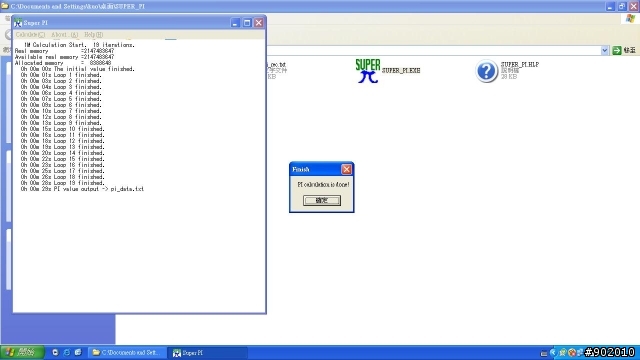Click the Windows flag logo in Explorer

point(631,19)
